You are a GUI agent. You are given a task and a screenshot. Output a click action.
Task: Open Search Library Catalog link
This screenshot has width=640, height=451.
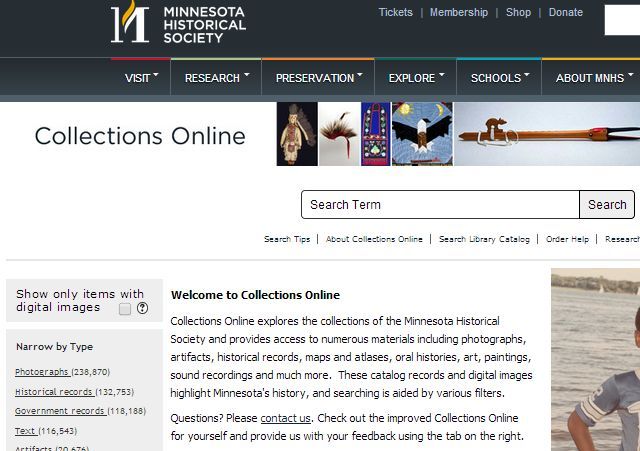pos(484,239)
